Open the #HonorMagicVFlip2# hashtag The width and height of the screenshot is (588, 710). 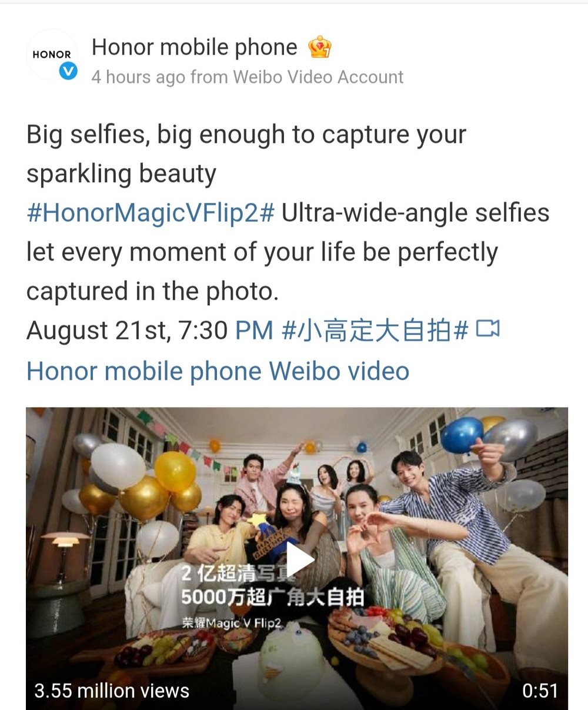point(151,213)
